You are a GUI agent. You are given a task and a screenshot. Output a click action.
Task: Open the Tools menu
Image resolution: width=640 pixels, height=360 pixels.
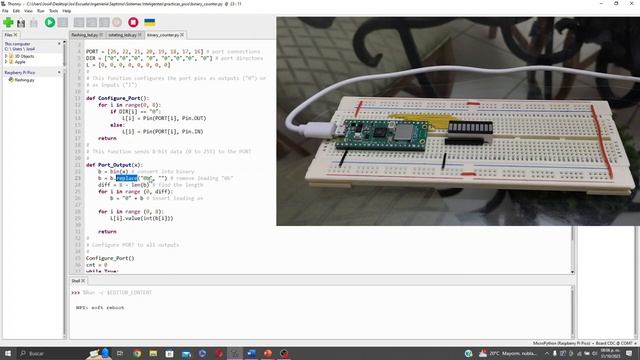53,11
